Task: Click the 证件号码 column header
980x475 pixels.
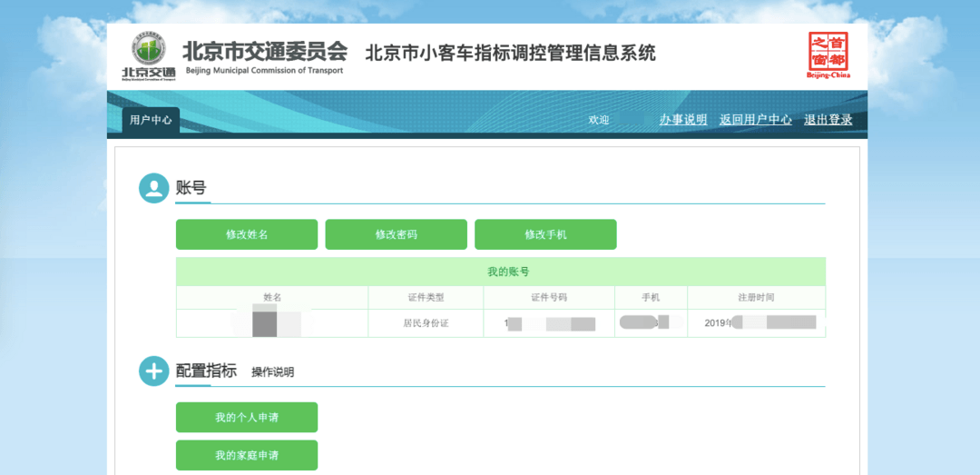Action: click(x=549, y=298)
